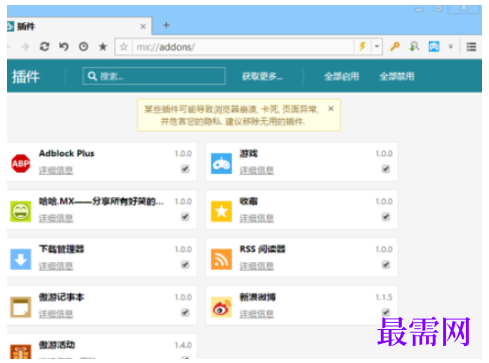489x363 pixels.
Task: Open a new tab with plus button
Action: (166, 25)
